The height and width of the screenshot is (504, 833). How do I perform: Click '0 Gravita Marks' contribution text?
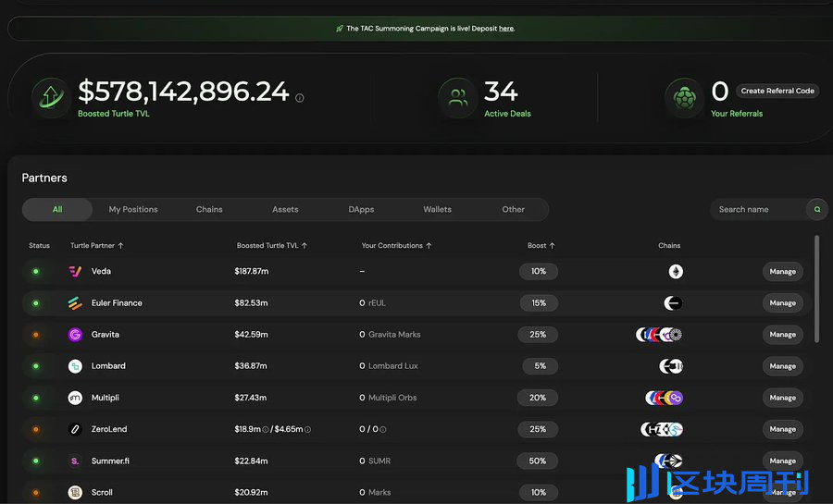(390, 335)
